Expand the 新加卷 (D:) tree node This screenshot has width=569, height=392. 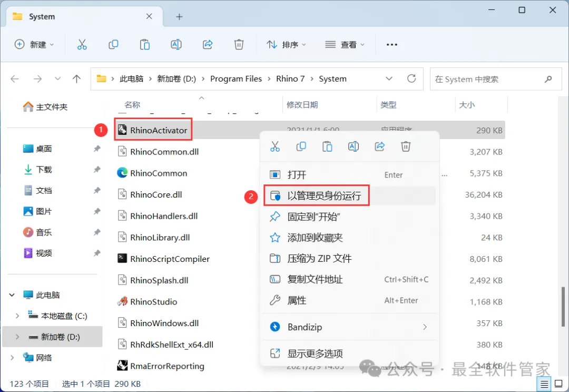(17, 337)
